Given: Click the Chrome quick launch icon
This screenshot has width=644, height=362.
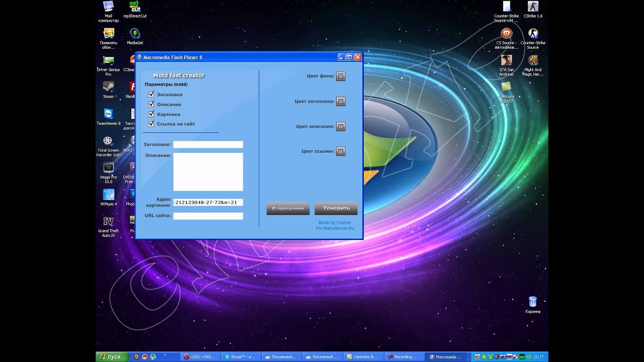Looking at the screenshot, I should [144, 356].
